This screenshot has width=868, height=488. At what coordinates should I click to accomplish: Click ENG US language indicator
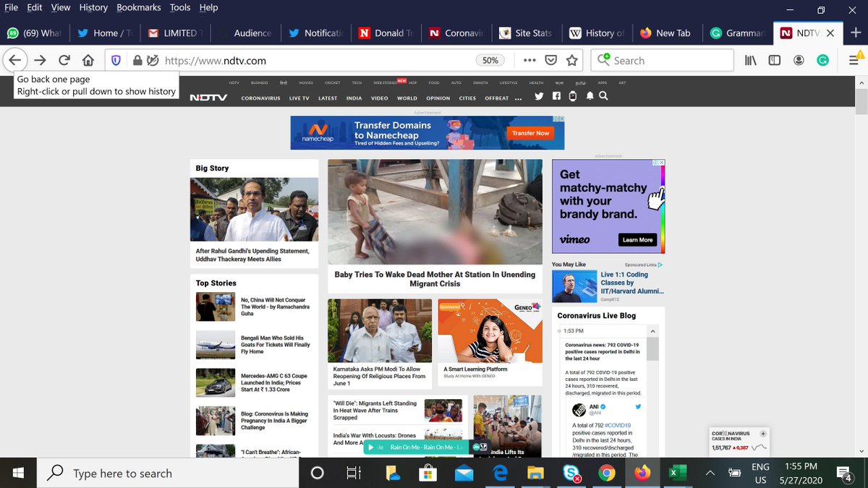760,473
